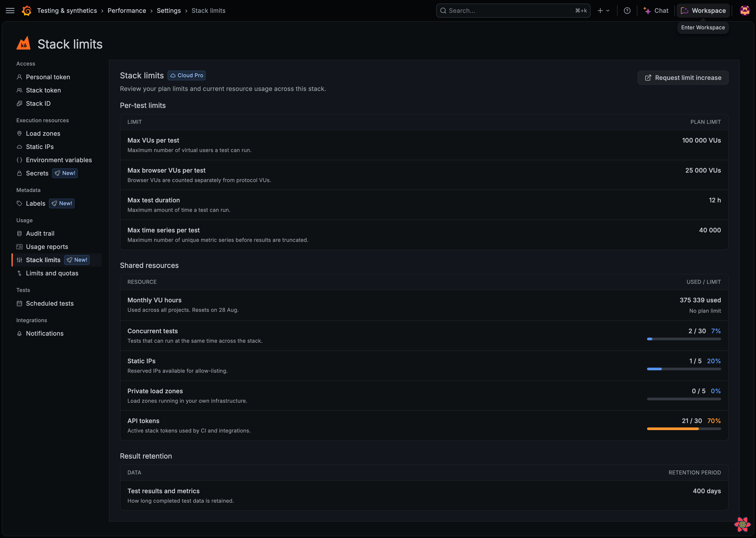Viewport: 756px width, 538px height.
Task: Open Notifications integrations page
Action: pos(45,334)
